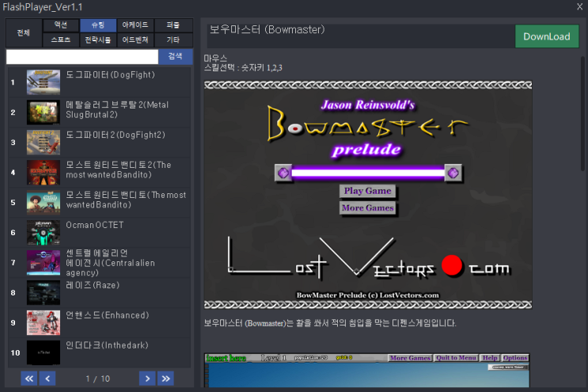Switch to the 슈팅 category tab
The image size is (588, 392).
point(98,25)
